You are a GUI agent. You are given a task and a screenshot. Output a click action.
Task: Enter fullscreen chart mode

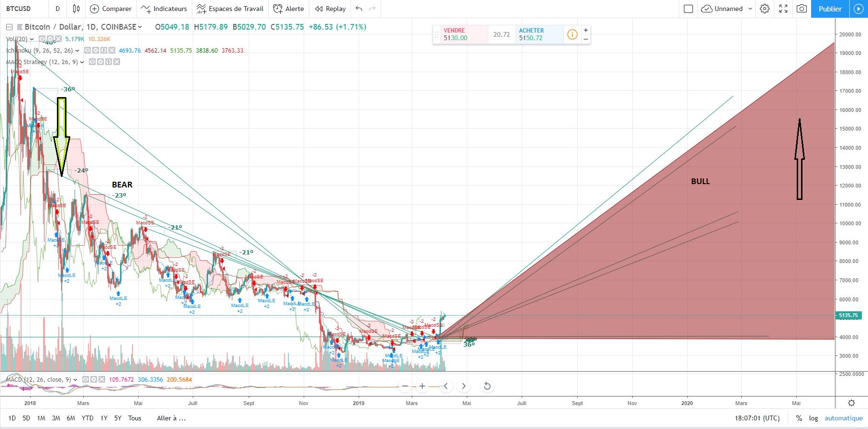[x=783, y=9]
